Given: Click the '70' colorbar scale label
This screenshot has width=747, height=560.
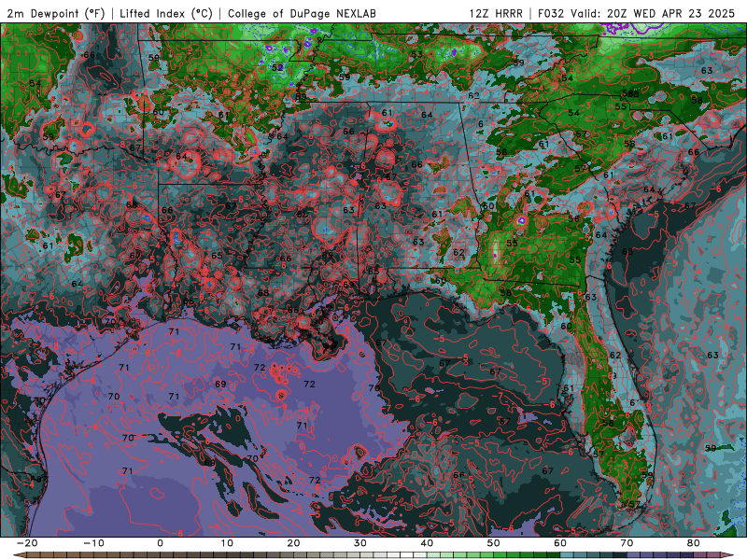Looking at the screenshot, I should pos(627,543).
